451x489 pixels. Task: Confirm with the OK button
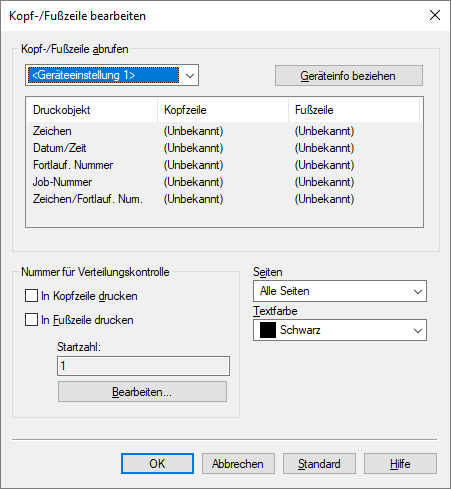157,463
